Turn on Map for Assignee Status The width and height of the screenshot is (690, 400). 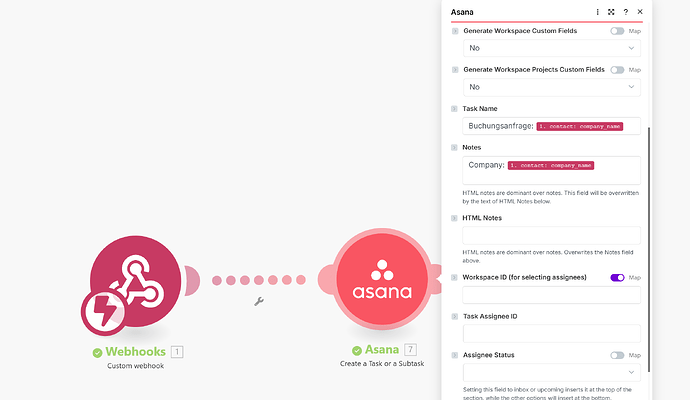(x=617, y=355)
